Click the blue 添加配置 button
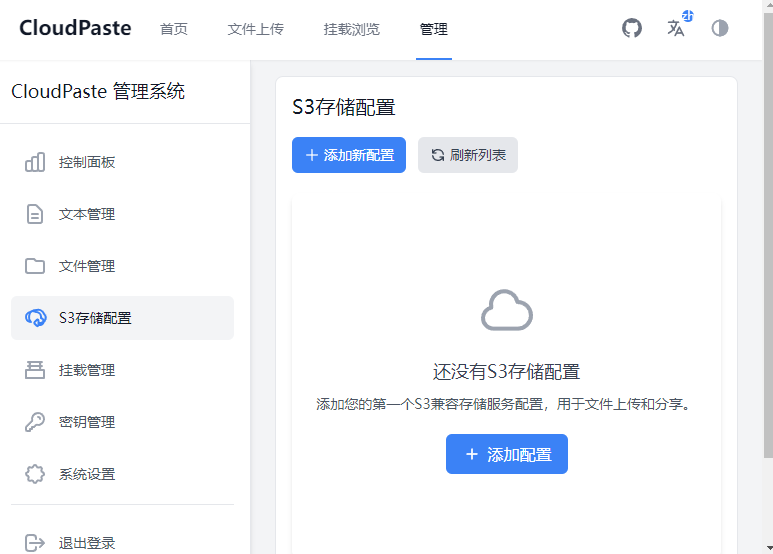Screen dimensions: 773x554 507,454
